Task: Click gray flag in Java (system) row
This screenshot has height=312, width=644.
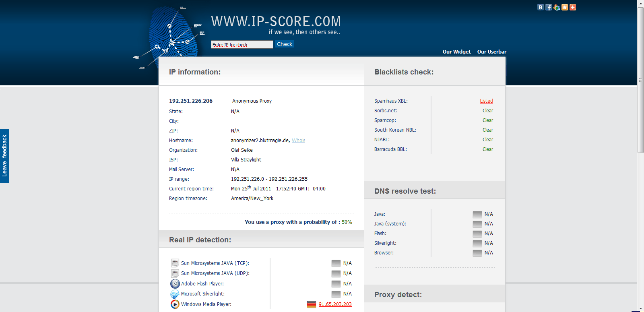Action: coord(477,224)
